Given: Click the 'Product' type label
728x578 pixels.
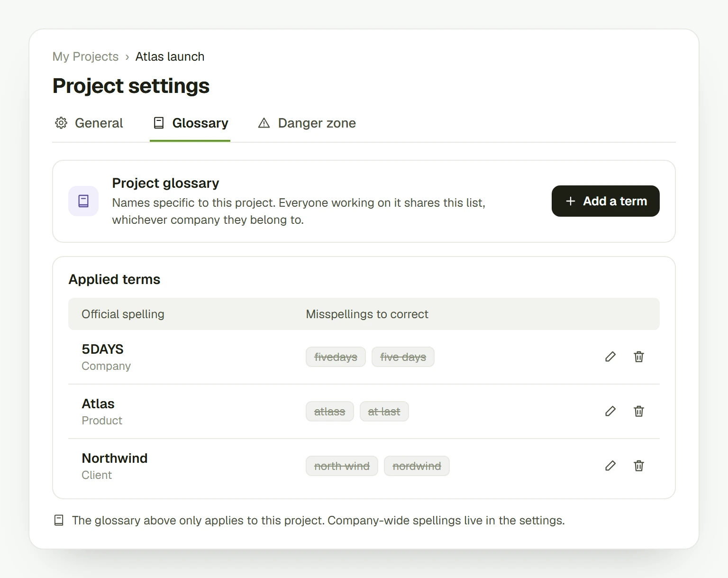Looking at the screenshot, I should [102, 421].
